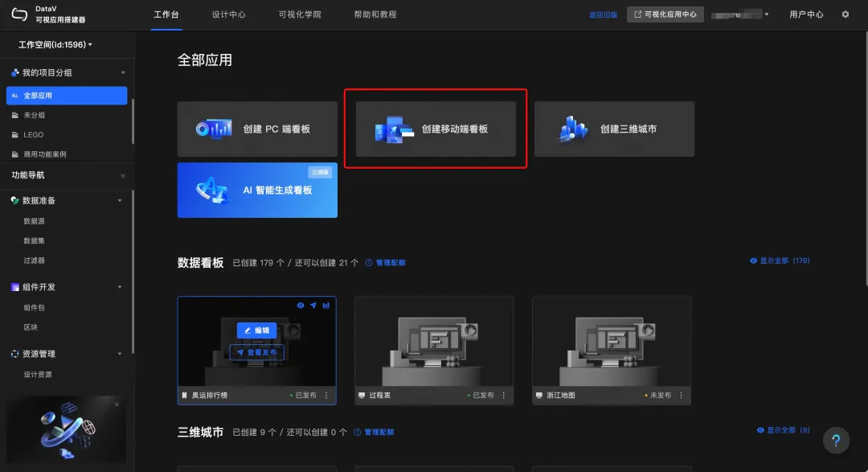
Task: Switch to the 帮助和教程 tab
Action: click(375, 14)
